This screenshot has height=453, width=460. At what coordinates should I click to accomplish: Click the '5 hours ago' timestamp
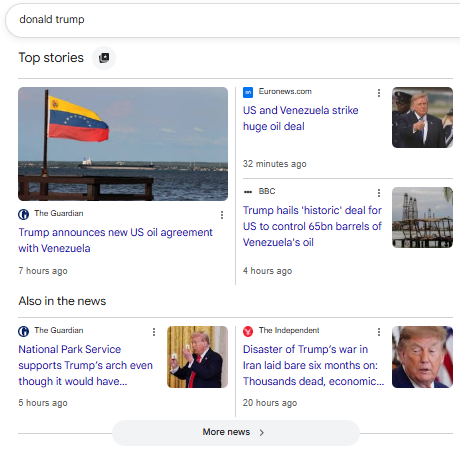coord(43,403)
